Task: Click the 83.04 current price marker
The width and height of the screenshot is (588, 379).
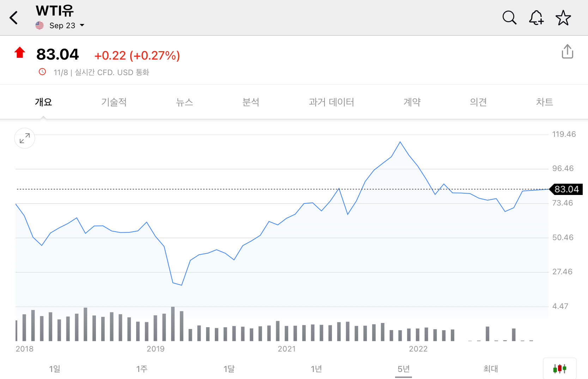Action: point(566,189)
